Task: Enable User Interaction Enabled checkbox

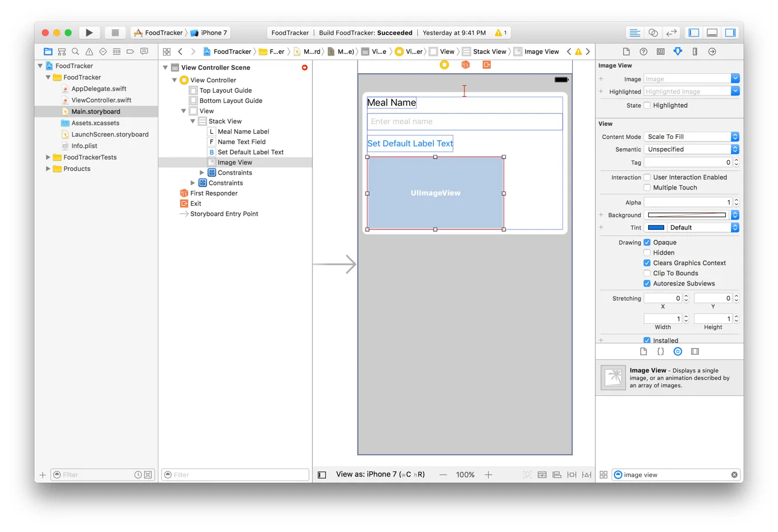Action: (x=647, y=177)
